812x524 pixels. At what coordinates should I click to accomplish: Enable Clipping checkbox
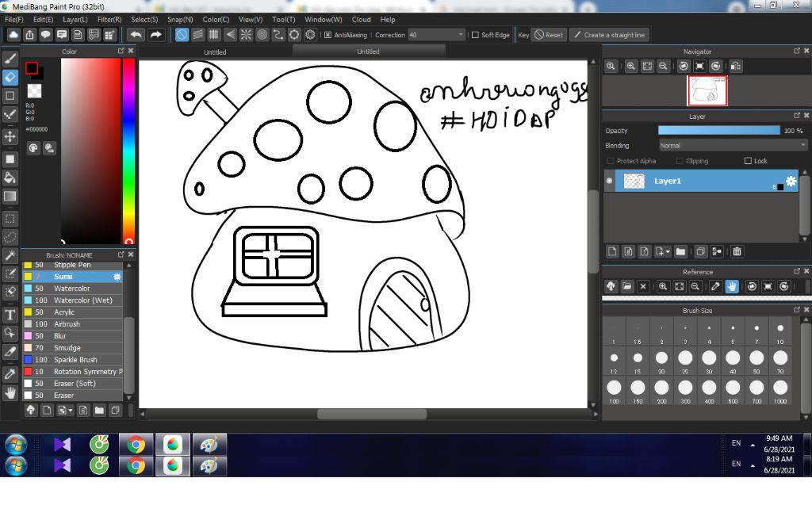coord(680,161)
